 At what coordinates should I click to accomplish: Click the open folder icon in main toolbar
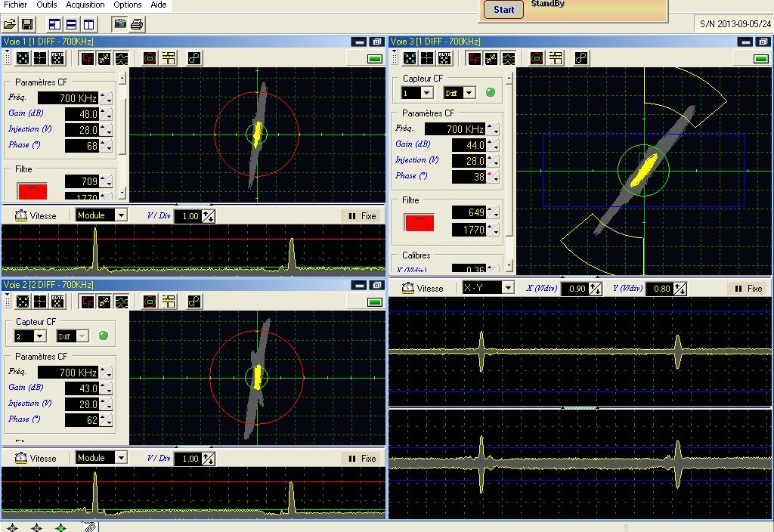(x=10, y=24)
